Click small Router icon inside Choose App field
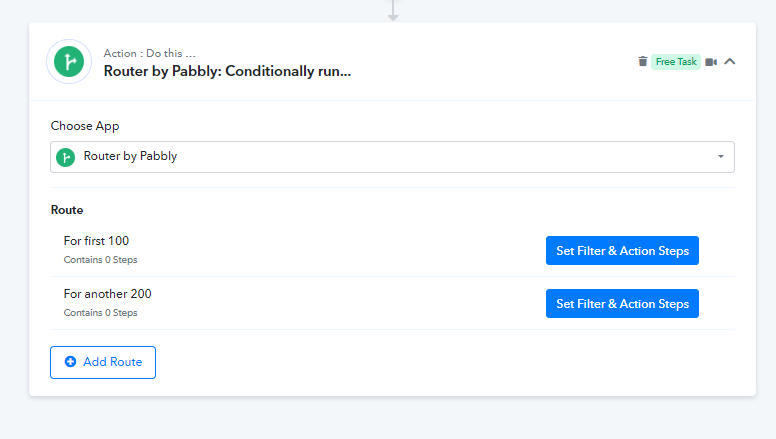Viewport: 776px width, 439px height. (65, 157)
